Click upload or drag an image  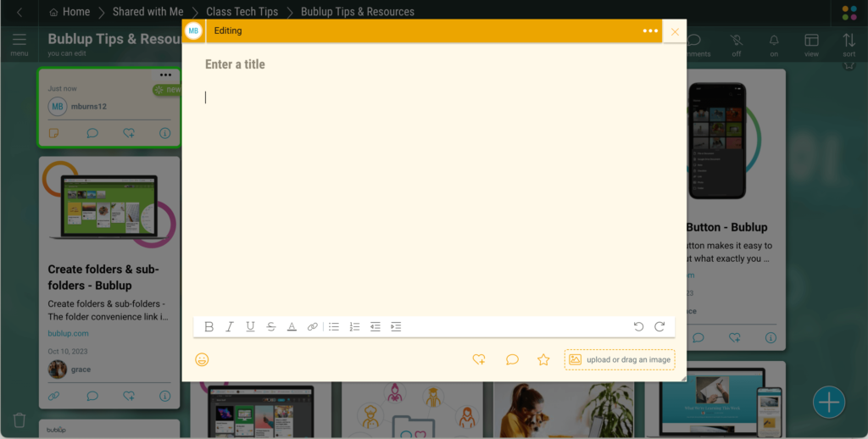tap(620, 359)
